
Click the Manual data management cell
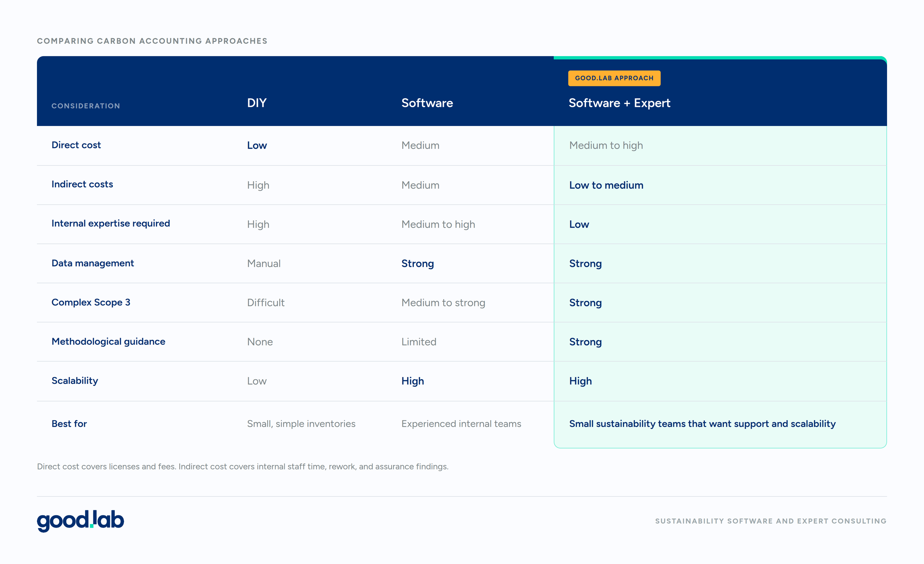(x=264, y=264)
